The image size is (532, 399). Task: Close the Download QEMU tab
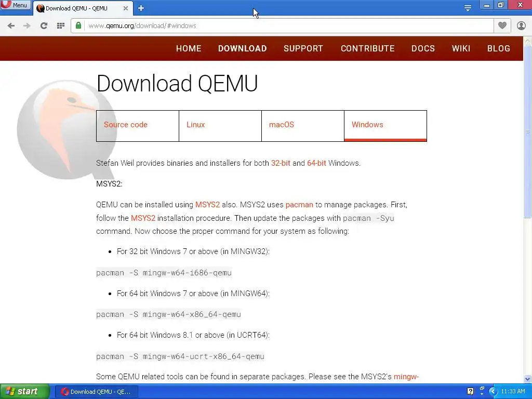click(x=126, y=8)
